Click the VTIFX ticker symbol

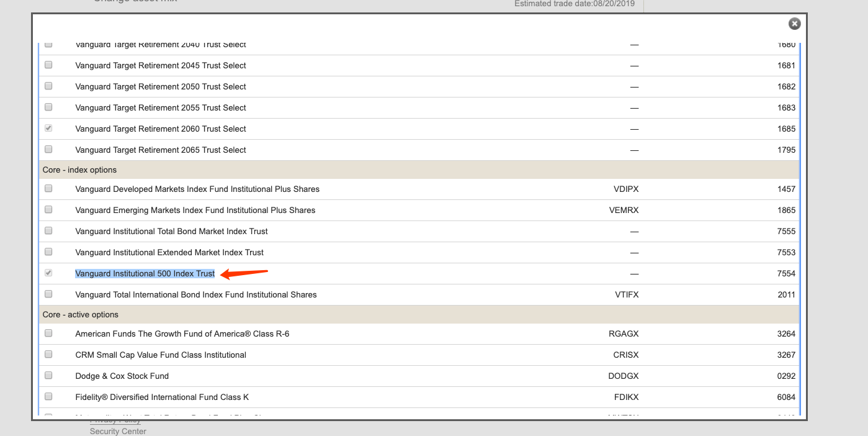tap(627, 294)
